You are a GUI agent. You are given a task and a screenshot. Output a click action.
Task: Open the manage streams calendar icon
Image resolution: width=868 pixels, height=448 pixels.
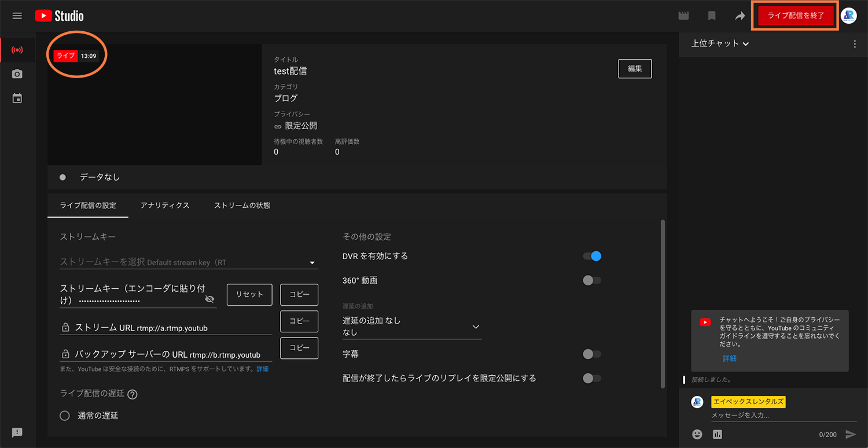tap(17, 98)
